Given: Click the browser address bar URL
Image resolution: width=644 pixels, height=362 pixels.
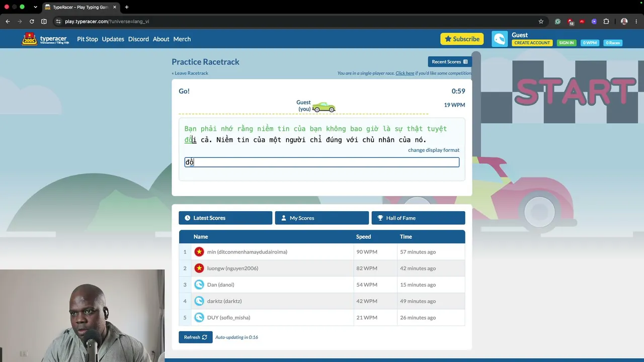Looking at the screenshot, I should (x=107, y=22).
